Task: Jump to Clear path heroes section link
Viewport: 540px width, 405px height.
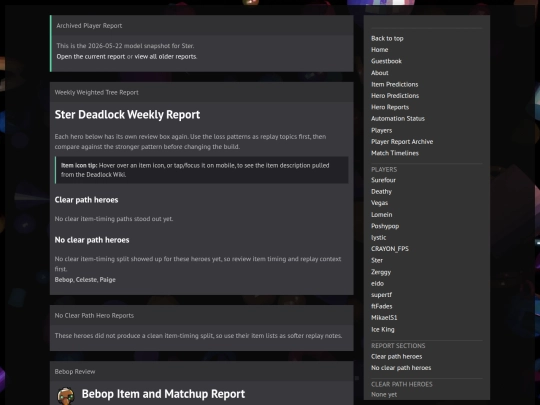Action: (396, 356)
